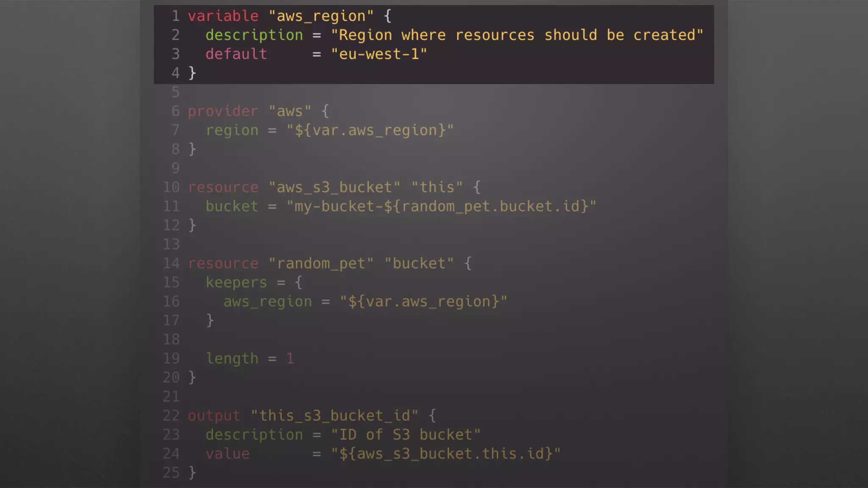Screen dimensions: 868x488
Task: Click line number 10 in the gutter
Action: click(x=171, y=187)
